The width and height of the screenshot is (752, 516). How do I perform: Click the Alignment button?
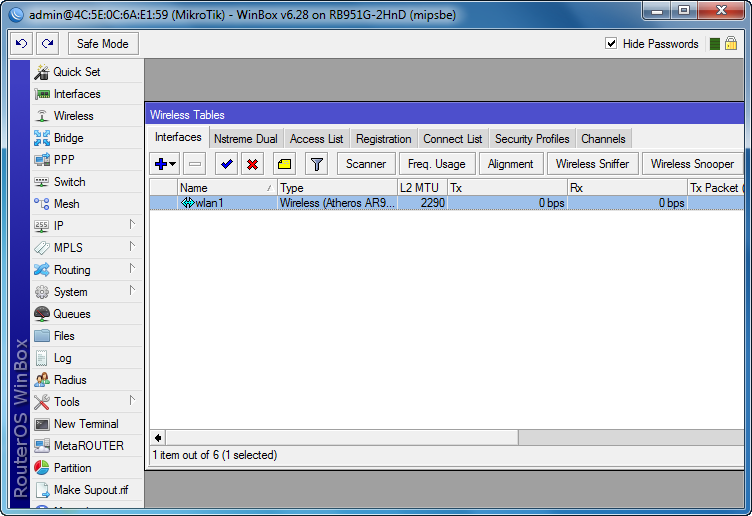tap(511, 164)
